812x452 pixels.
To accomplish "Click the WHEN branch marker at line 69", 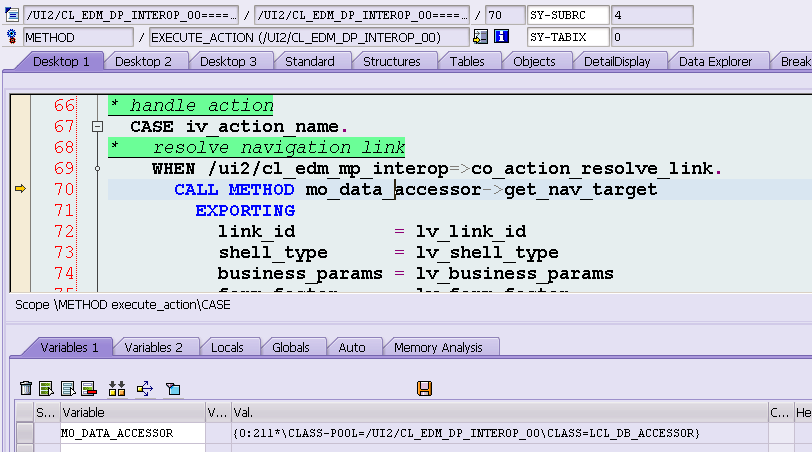I will coord(97,168).
